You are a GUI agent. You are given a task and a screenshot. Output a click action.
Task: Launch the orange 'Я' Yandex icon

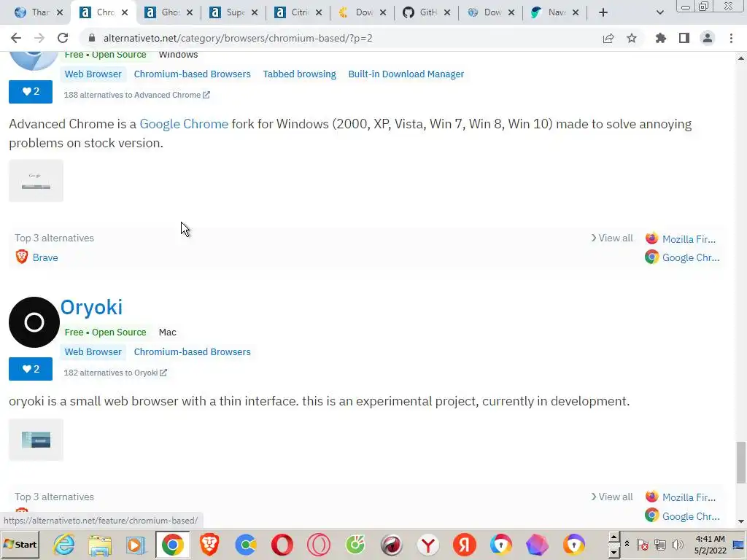[464, 545]
